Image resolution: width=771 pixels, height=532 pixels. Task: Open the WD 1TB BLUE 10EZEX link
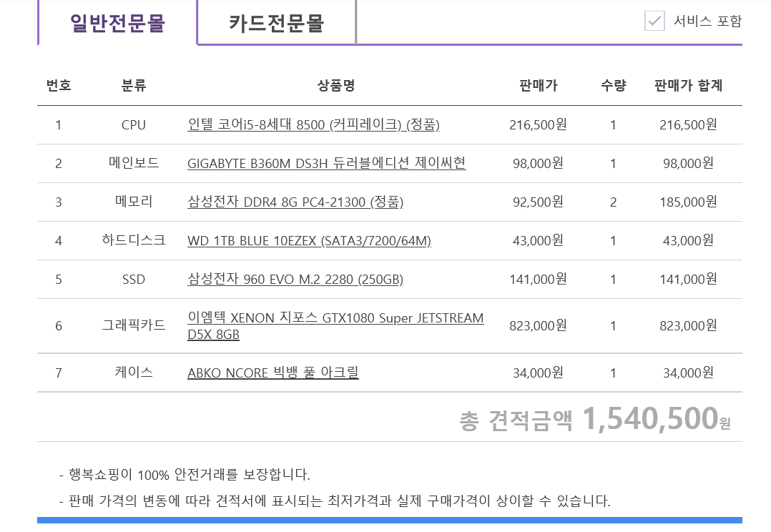pos(309,240)
